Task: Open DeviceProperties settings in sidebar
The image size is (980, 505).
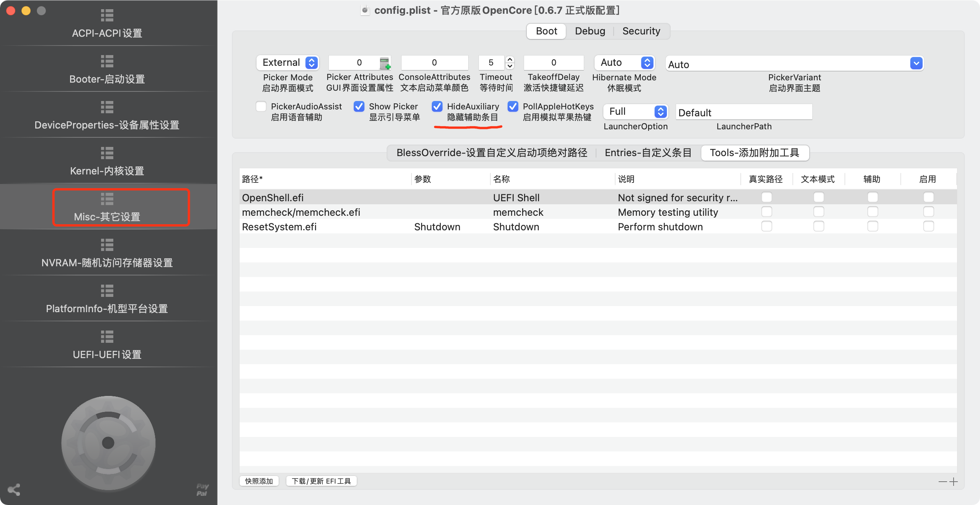Action: tap(107, 116)
